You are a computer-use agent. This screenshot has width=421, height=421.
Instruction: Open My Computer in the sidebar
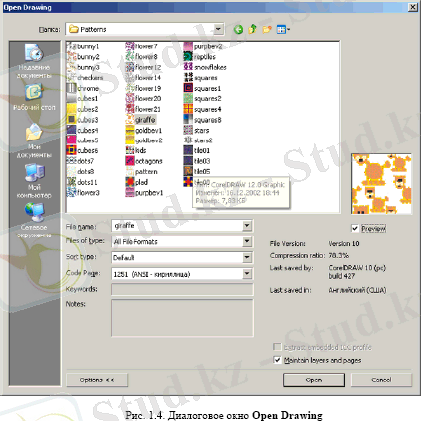tap(34, 181)
